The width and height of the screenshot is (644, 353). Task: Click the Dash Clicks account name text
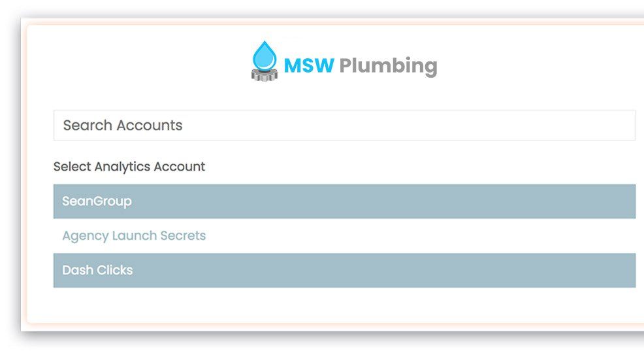pos(97,270)
